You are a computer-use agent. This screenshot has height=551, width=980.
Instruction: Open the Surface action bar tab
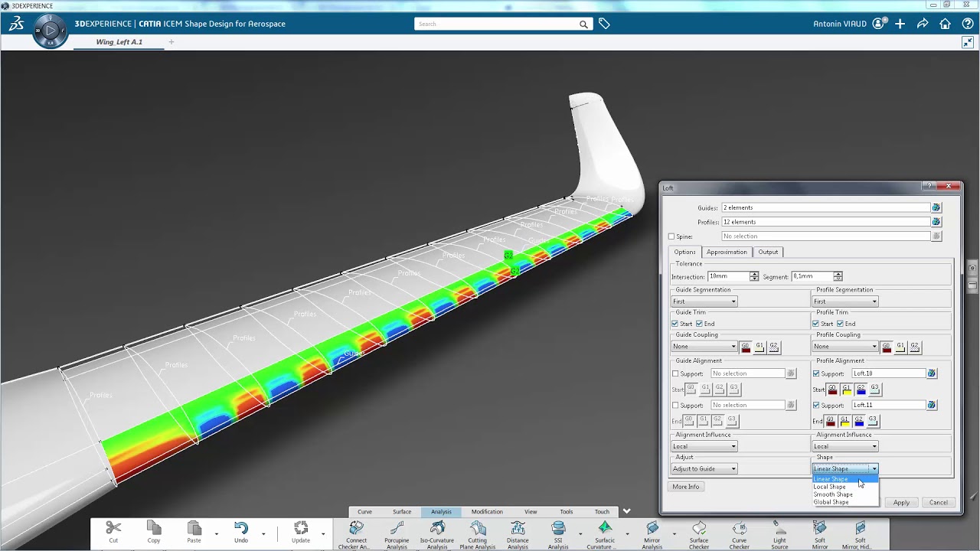click(402, 511)
